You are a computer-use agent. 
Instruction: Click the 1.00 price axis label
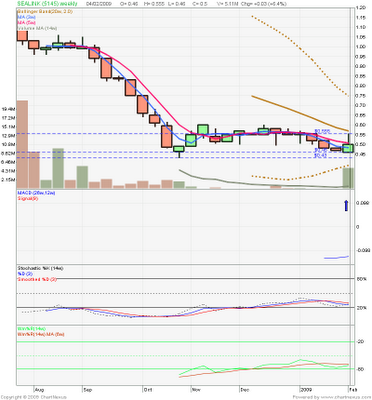point(361,47)
